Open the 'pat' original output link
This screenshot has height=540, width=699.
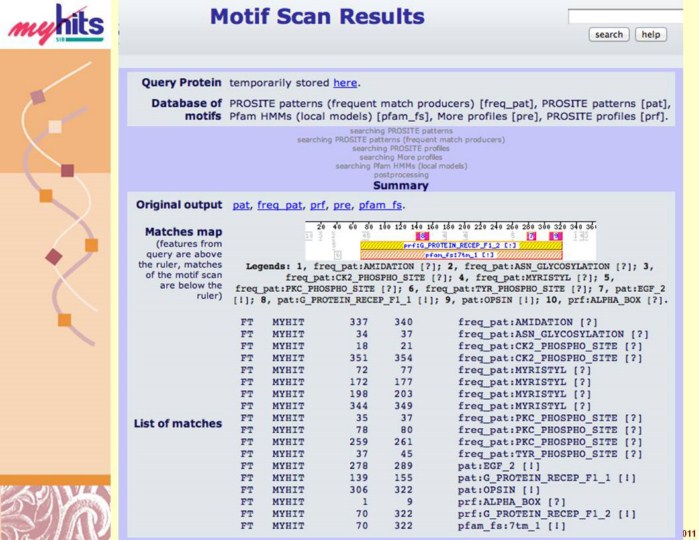click(240, 205)
